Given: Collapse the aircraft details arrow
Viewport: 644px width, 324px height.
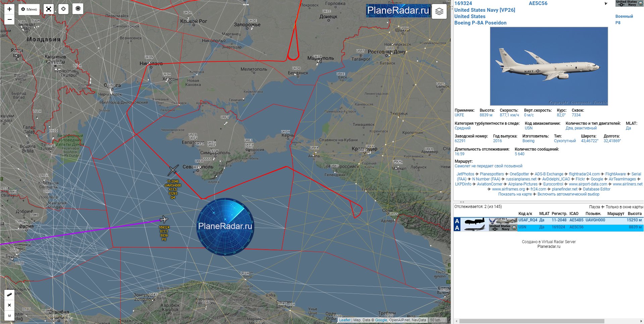Looking at the screenshot, I should pos(606,4).
